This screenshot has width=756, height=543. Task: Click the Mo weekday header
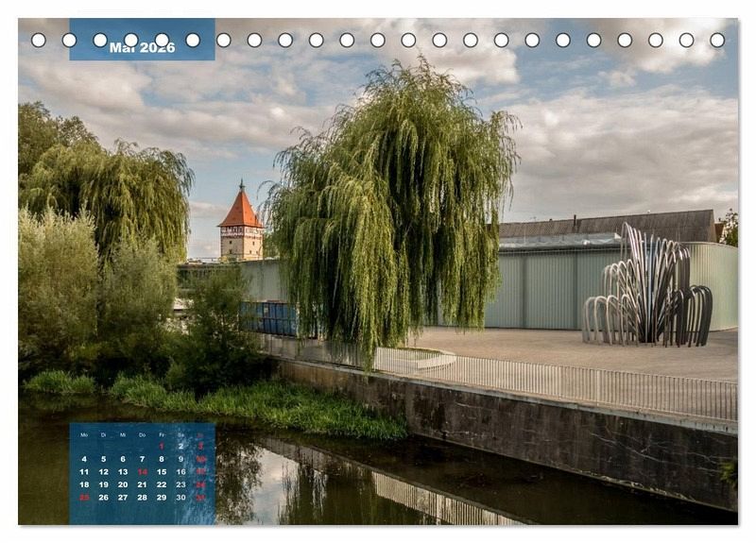point(84,434)
